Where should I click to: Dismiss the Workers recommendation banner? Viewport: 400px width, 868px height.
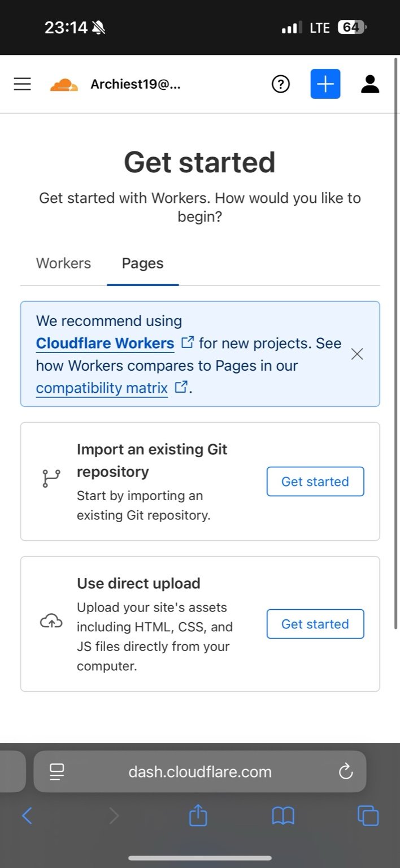357,354
